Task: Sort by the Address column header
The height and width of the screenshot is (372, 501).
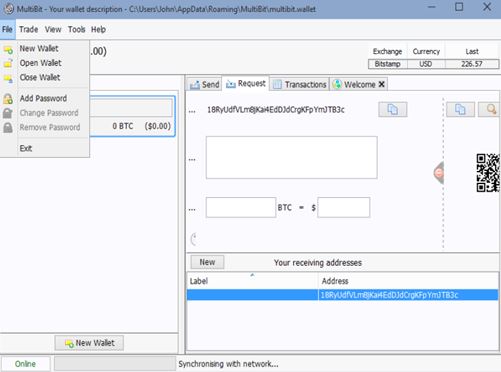Action: (409, 281)
